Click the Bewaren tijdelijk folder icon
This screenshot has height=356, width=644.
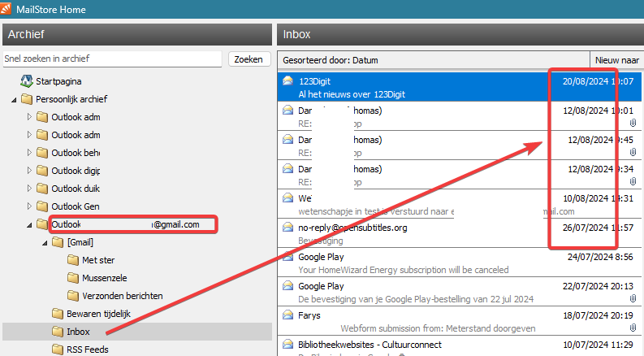(x=57, y=314)
